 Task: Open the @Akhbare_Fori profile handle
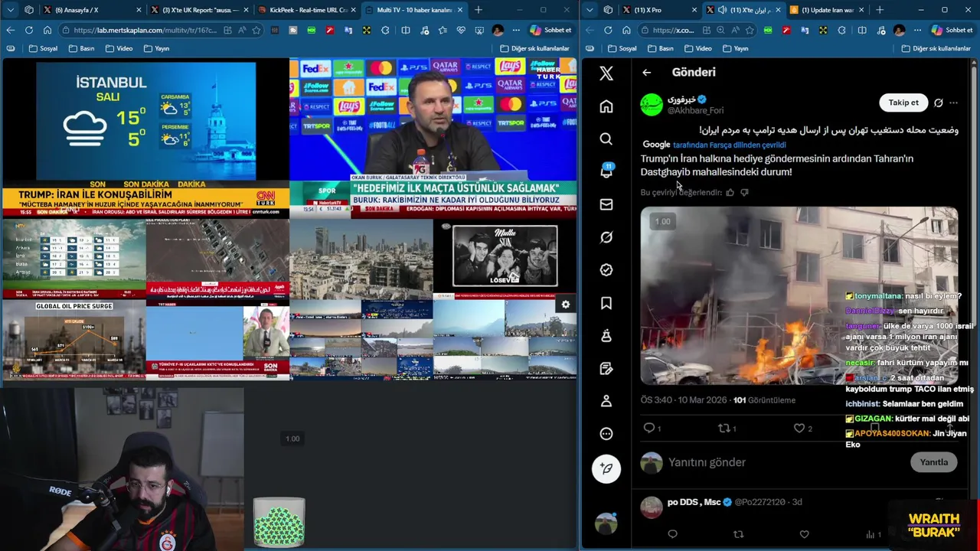(695, 111)
